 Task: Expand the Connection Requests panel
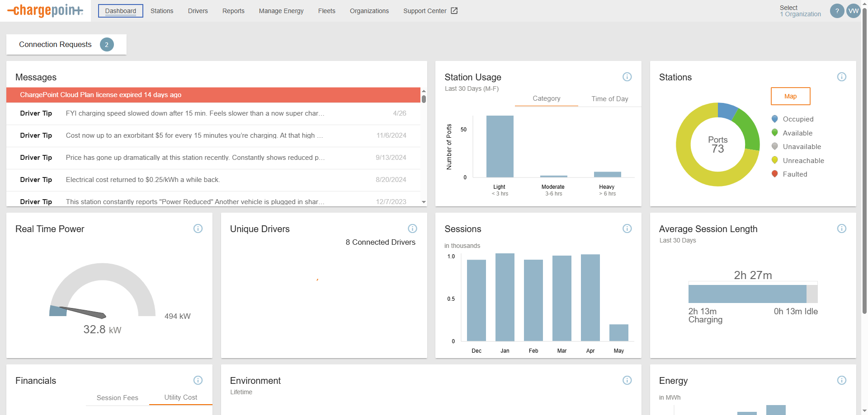pos(66,44)
